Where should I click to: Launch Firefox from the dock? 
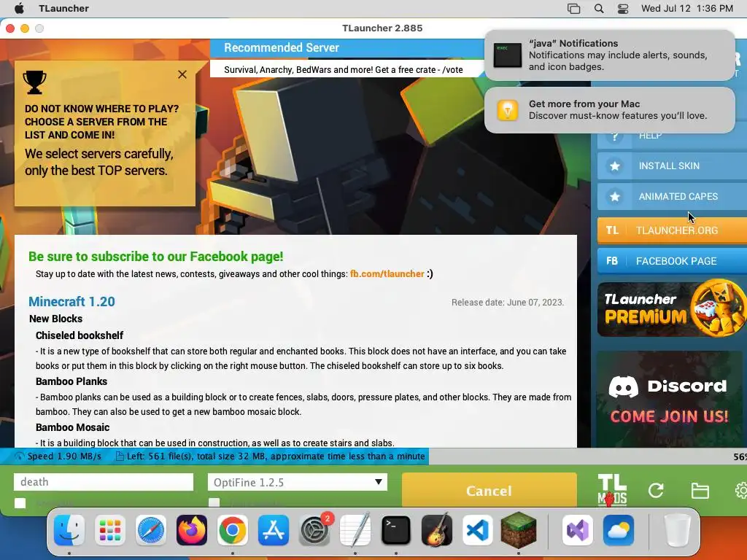pos(192,530)
